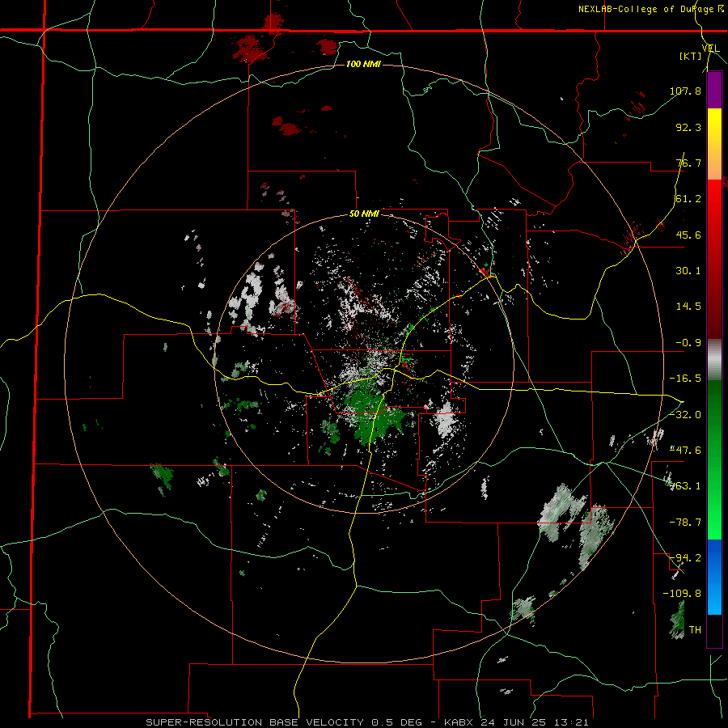Click the -63.1 velocity scale value
The image size is (728, 728).
pos(685,486)
